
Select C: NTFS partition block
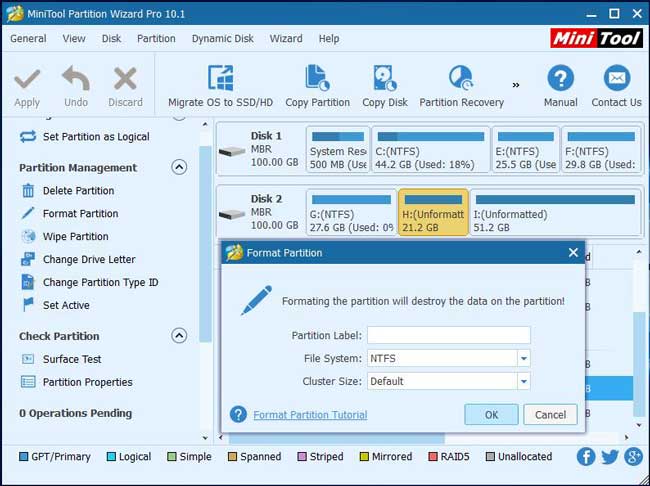[431, 150]
